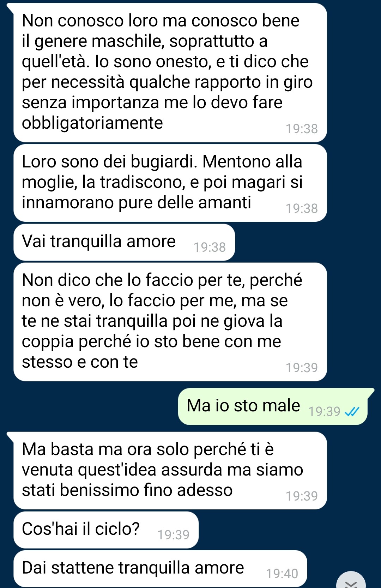Tap message starting 'Loro sono dei bugiardi'
Image resolution: width=381 pixels, height=588 pixels.
pyautogui.click(x=170, y=183)
